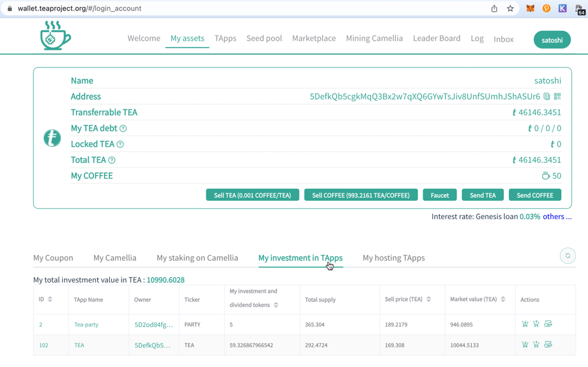
Task: Sort the table by ID column
Action: point(50,300)
